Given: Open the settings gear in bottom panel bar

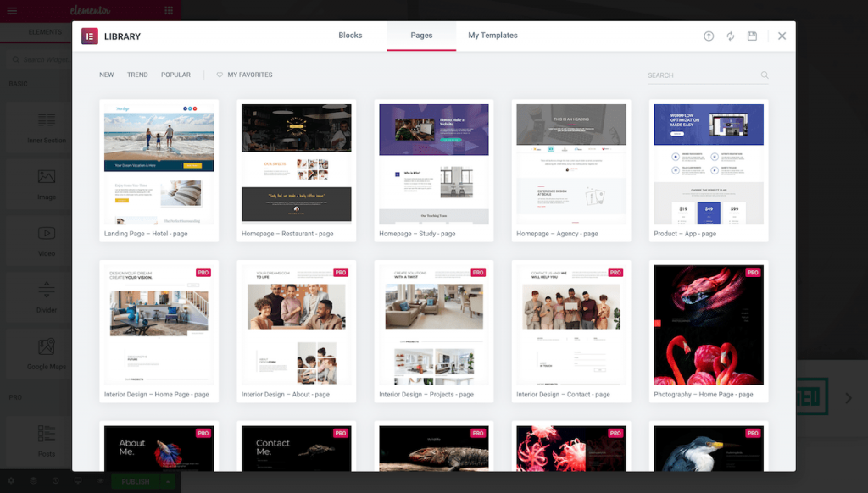Looking at the screenshot, I should pyautogui.click(x=11, y=481).
